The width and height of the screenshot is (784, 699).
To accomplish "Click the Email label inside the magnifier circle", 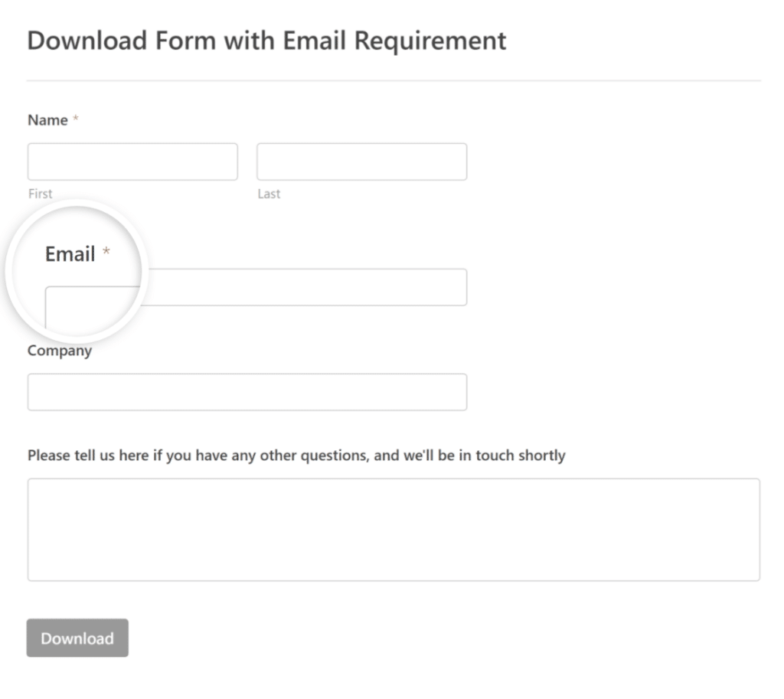I will (72, 253).
